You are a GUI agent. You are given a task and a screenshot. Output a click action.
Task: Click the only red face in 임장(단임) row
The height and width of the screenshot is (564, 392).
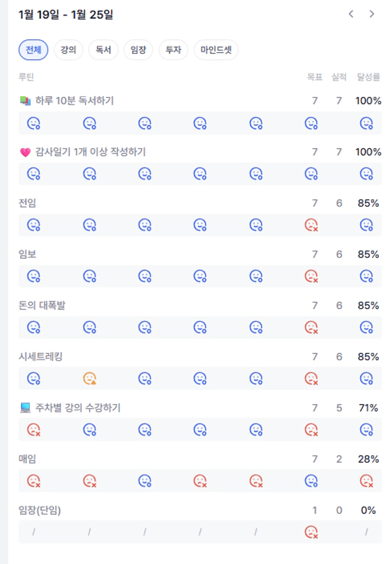pyautogui.click(x=311, y=532)
